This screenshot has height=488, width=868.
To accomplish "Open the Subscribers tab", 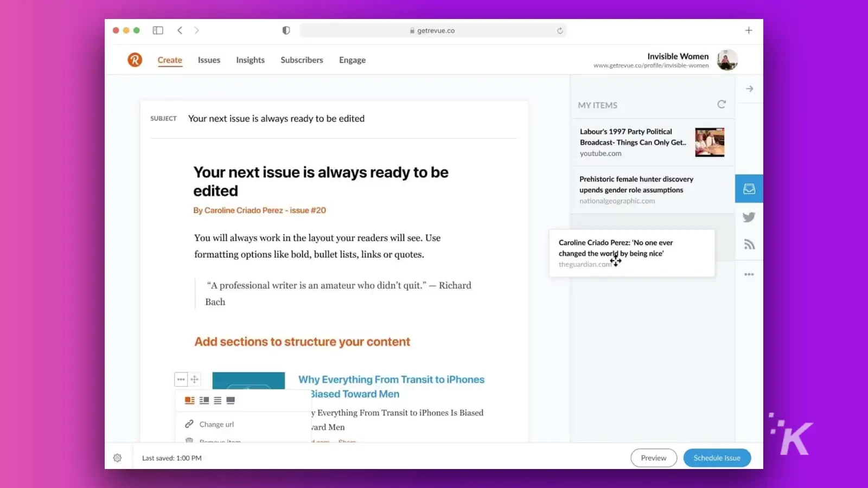I will coord(302,60).
